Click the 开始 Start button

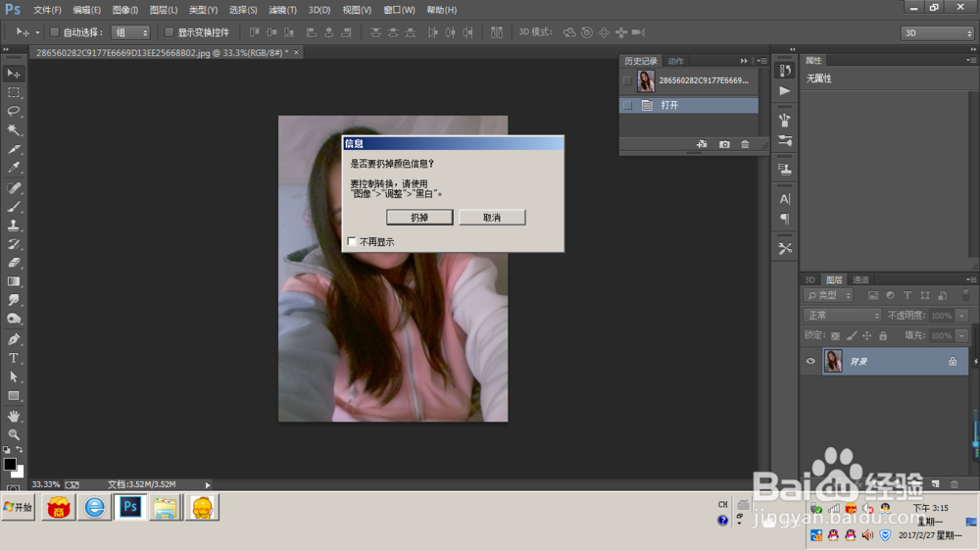point(18,507)
